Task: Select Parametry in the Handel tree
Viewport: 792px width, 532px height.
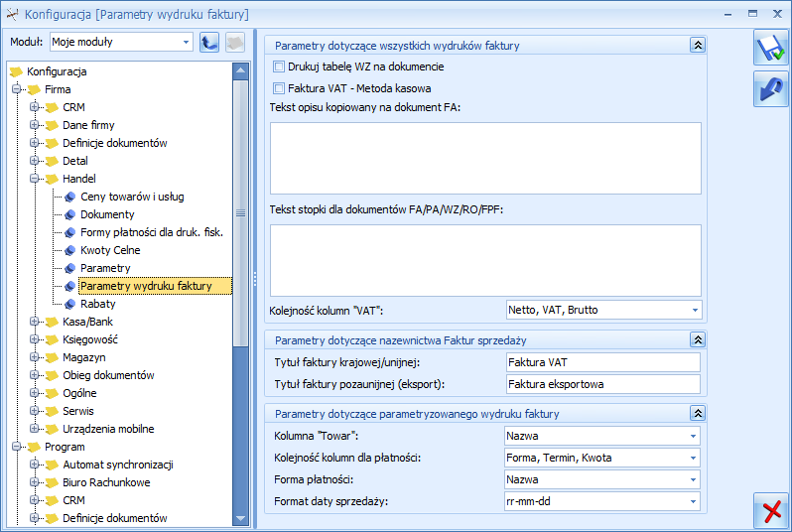Action: click(x=105, y=268)
